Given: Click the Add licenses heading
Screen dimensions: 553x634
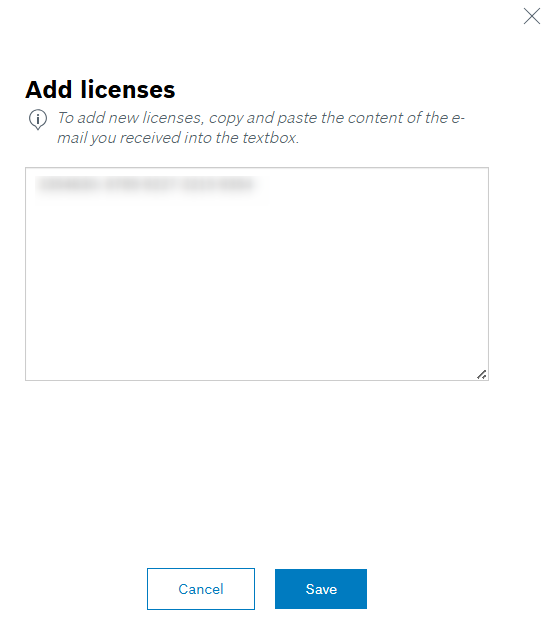Looking at the screenshot, I should 100,89.
